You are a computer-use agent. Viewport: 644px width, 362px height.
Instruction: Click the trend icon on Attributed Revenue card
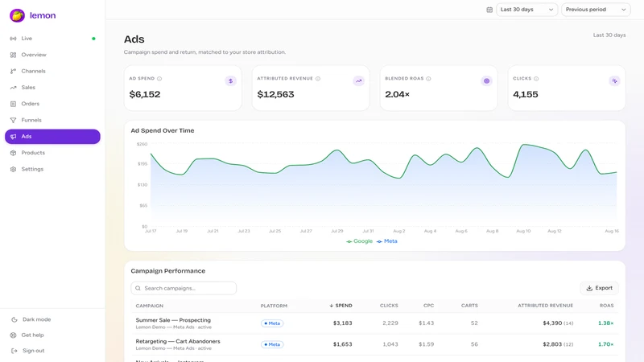[x=358, y=81]
